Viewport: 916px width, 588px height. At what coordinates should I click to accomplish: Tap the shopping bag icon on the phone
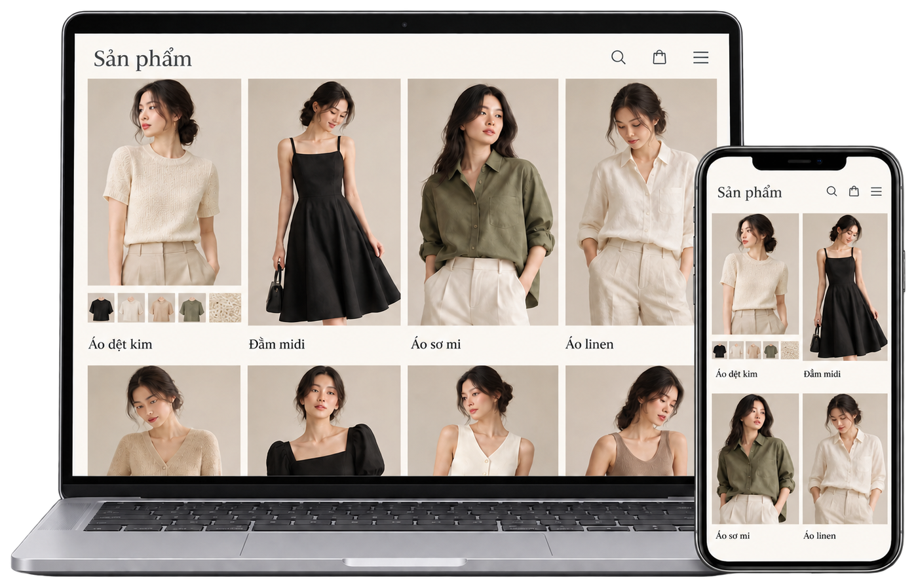(854, 191)
